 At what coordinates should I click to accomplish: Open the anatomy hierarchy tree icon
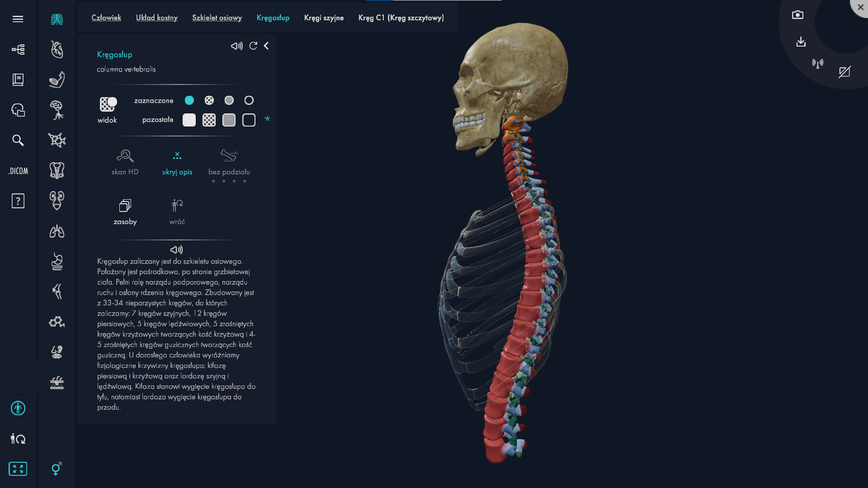coord(18,49)
